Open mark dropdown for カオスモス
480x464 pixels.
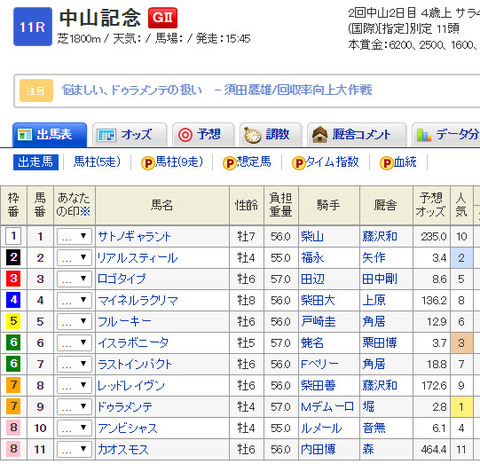(74, 450)
